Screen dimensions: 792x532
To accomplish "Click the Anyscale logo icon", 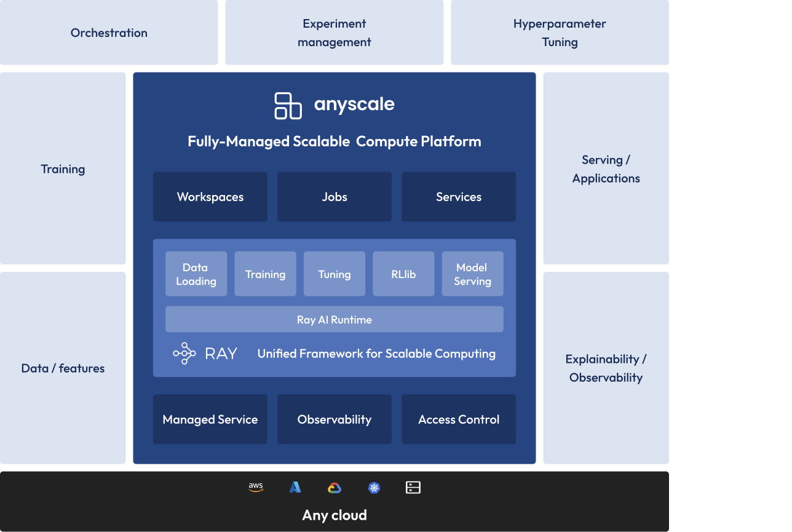I will point(288,105).
